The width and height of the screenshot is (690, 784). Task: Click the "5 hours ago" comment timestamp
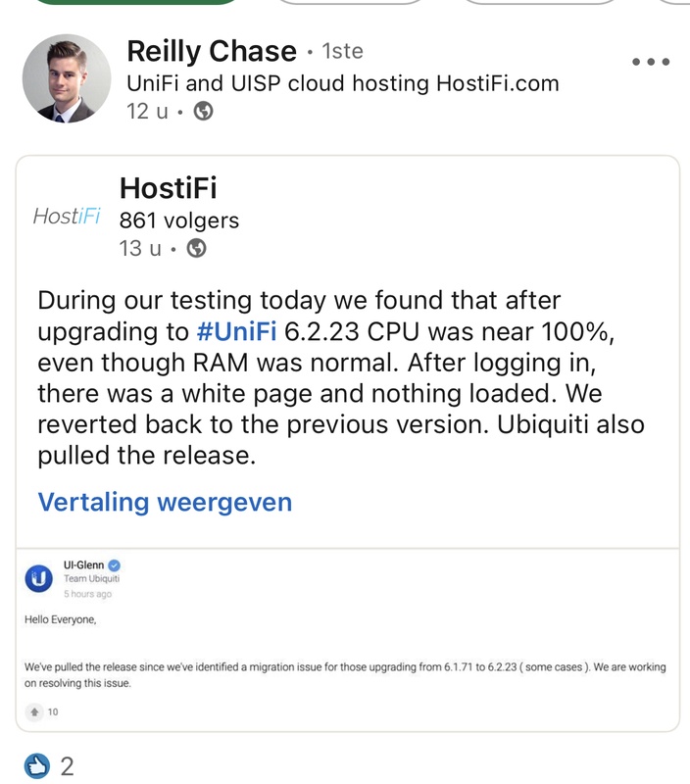coord(87,594)
